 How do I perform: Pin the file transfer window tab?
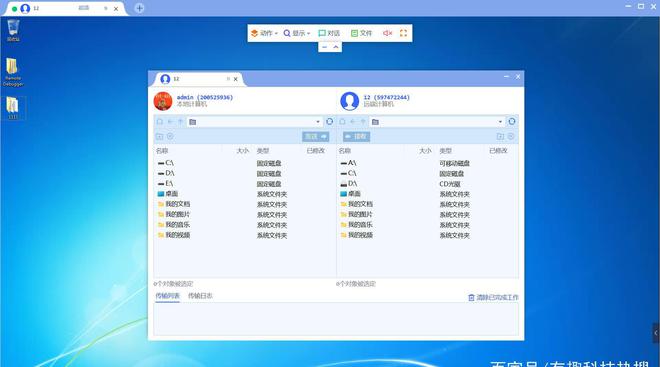coord(228,79)
